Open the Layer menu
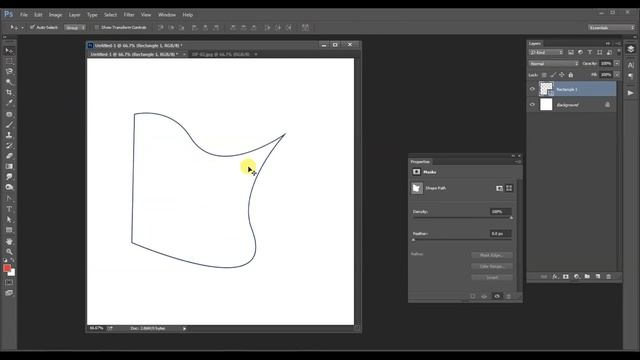The height and width of the screenshot is (360, 640). (74, 15)
